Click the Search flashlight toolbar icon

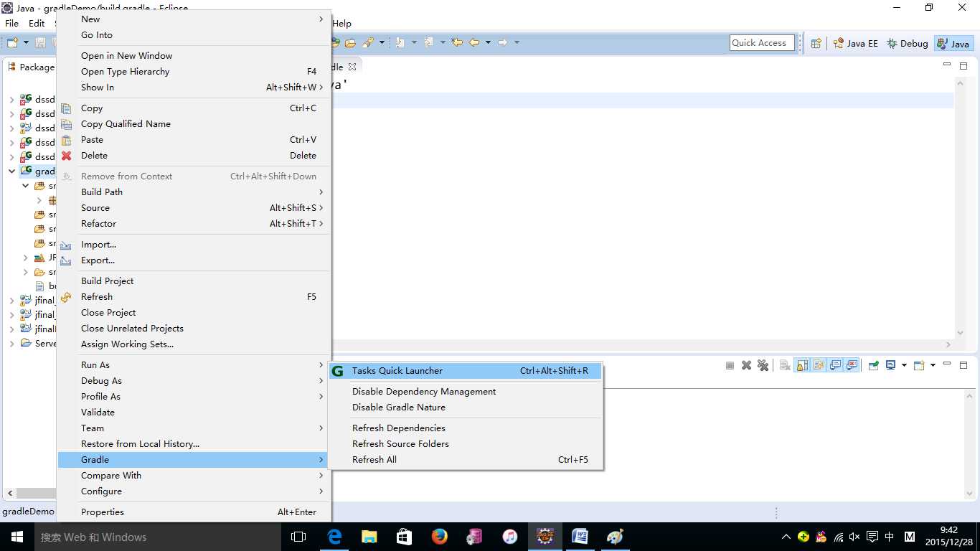tap(367, 42)
